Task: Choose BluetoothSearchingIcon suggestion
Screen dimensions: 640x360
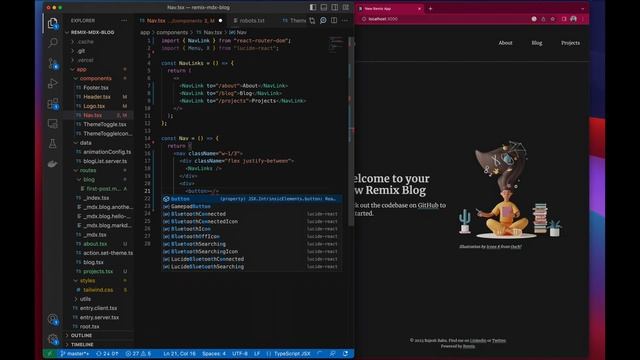Action: [251, 251]
